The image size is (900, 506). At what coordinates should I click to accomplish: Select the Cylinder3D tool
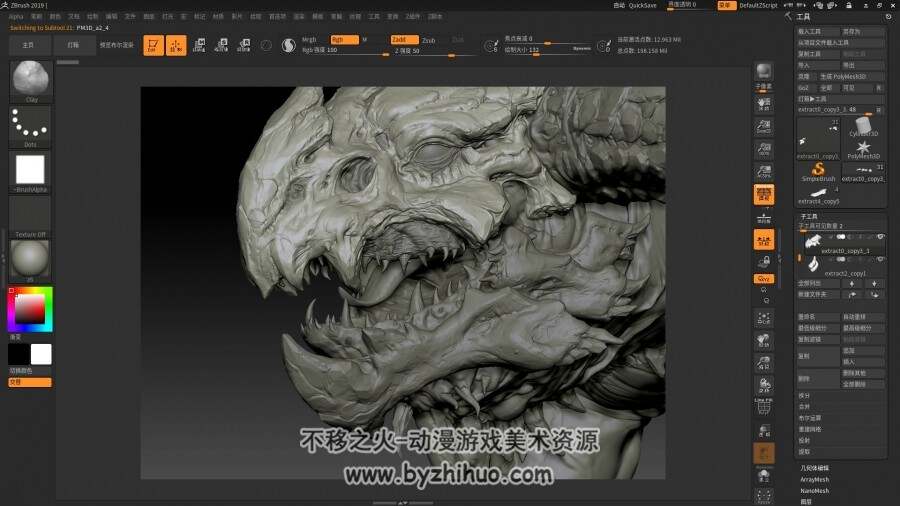click(x=863, y=127)
